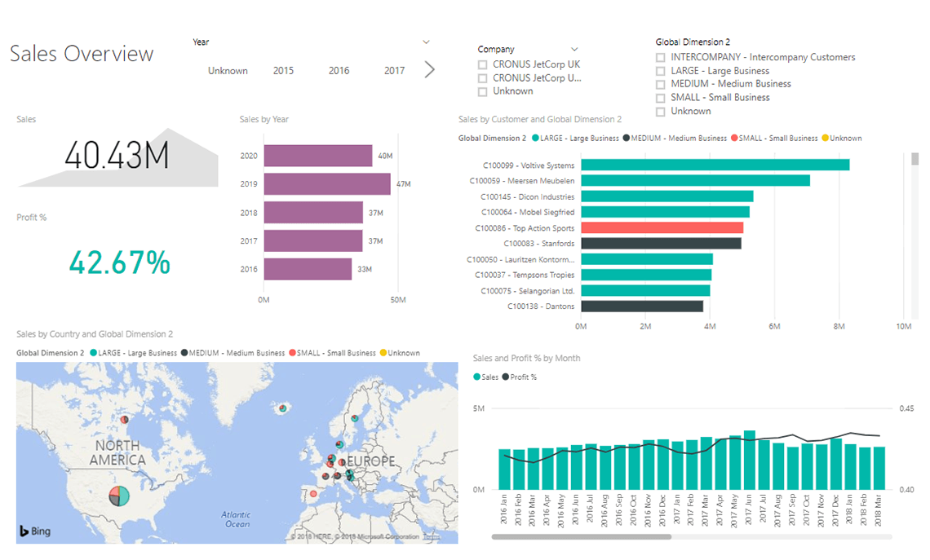Click the monthly chart horizontal scrollbar
Image resolution: width=930 pixels, height=560 pixels.
[581, 537]
